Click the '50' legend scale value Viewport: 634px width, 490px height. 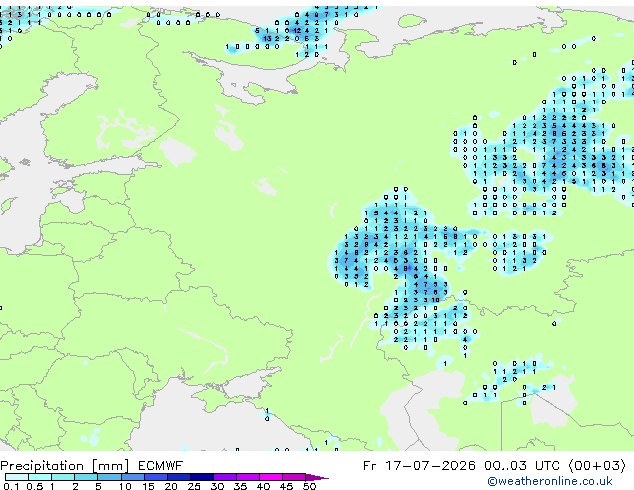(x=309, y=486)
